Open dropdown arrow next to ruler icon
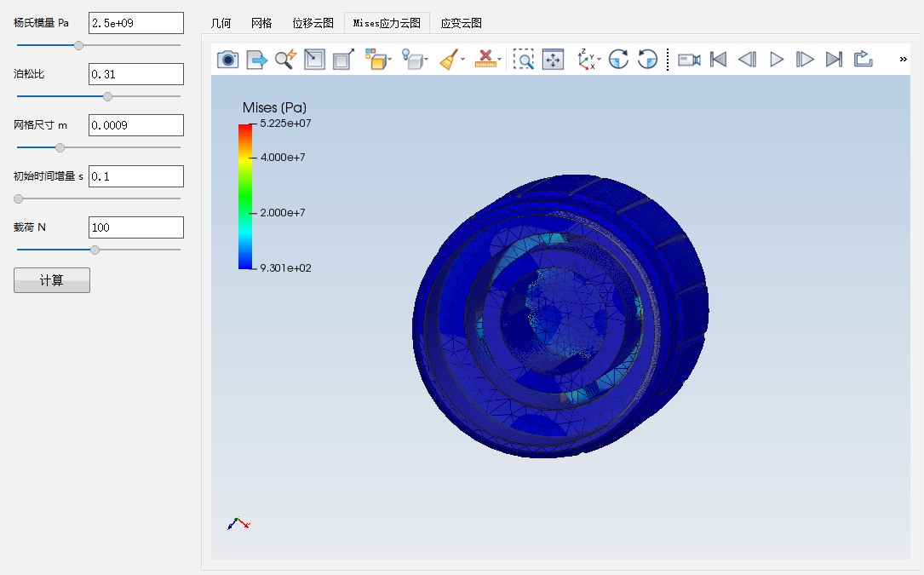Image resolution: width=924 pixels, height=575 pixels. (x=499, y=60)
